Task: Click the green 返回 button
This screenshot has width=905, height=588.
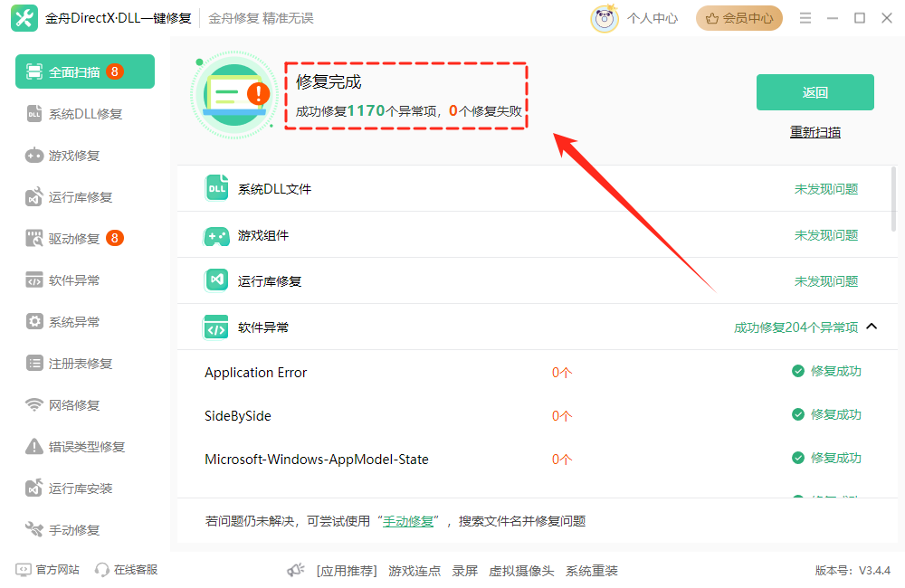Action: click(x=815, y=92)
